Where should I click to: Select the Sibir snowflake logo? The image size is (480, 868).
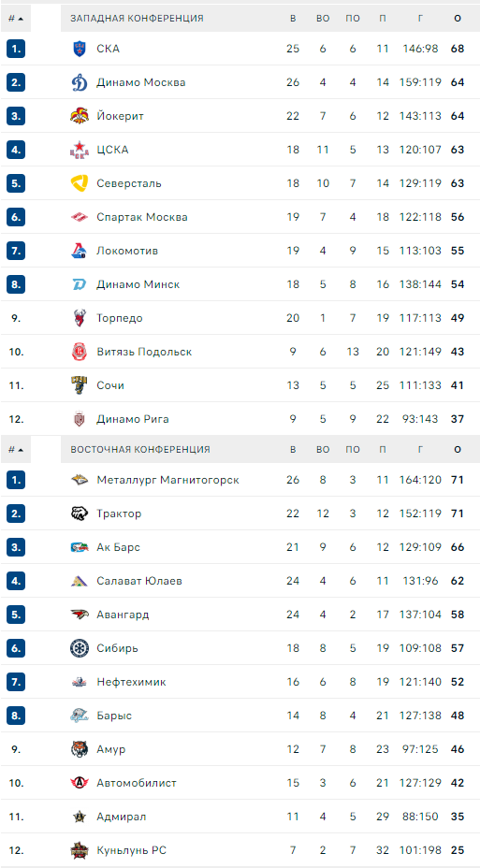[x=80, y=648]
